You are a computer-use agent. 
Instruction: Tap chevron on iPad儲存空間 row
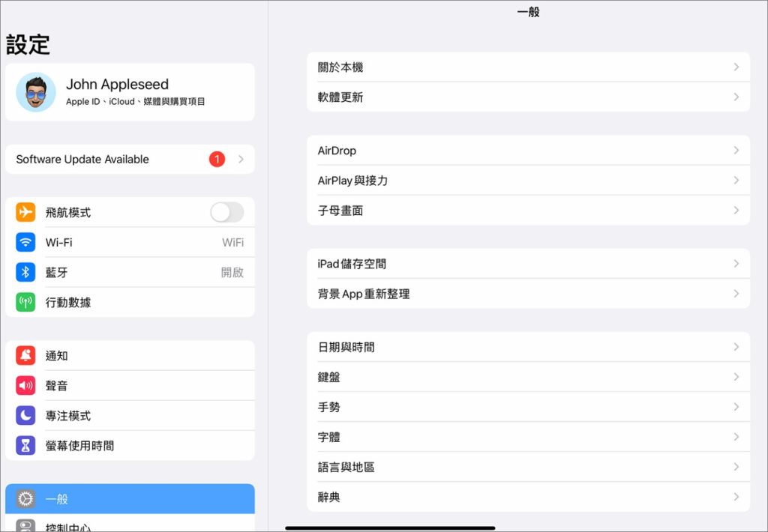pyautogui.click(x=736, y=264)
